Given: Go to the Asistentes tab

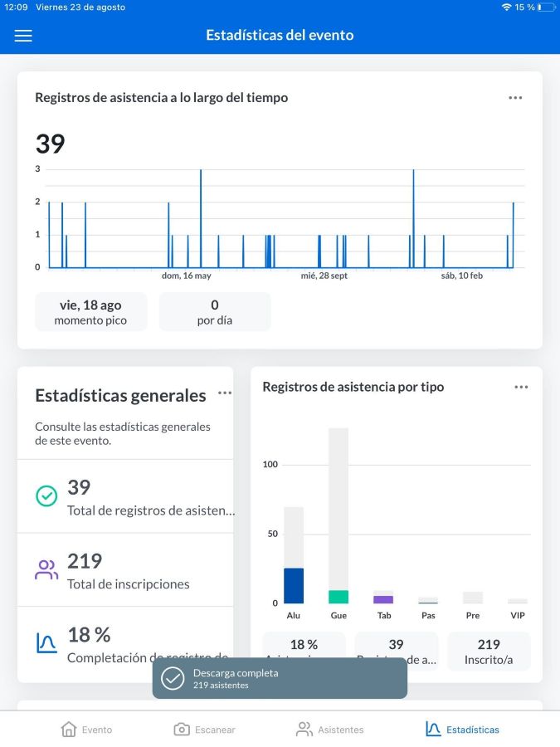Looking at the screenshot, I should [x=329, y=730].
